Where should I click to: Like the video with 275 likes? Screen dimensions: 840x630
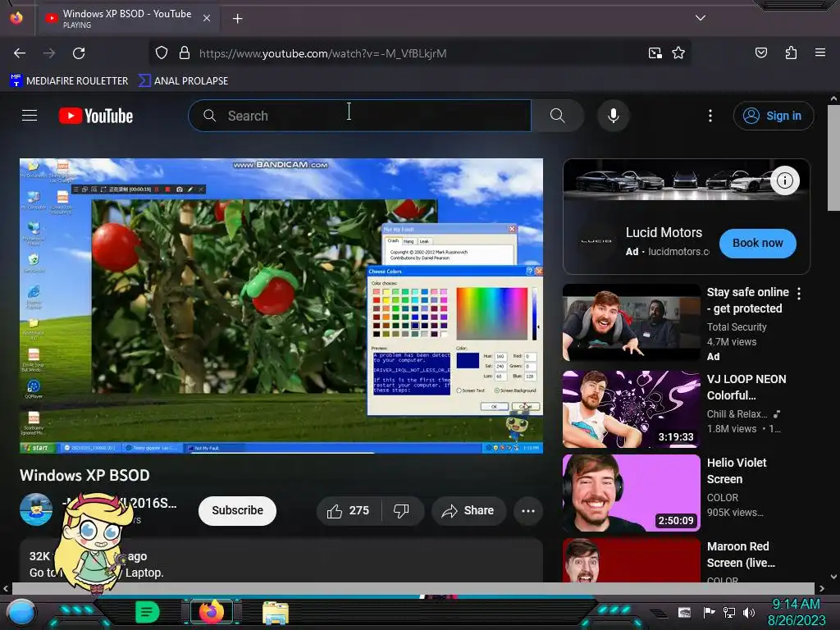pos(349,511)
